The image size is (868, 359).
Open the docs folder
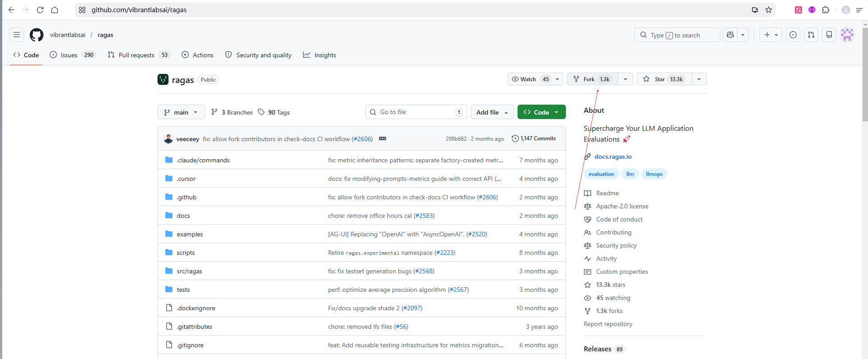pyautogui.click(x=183, y=216)
